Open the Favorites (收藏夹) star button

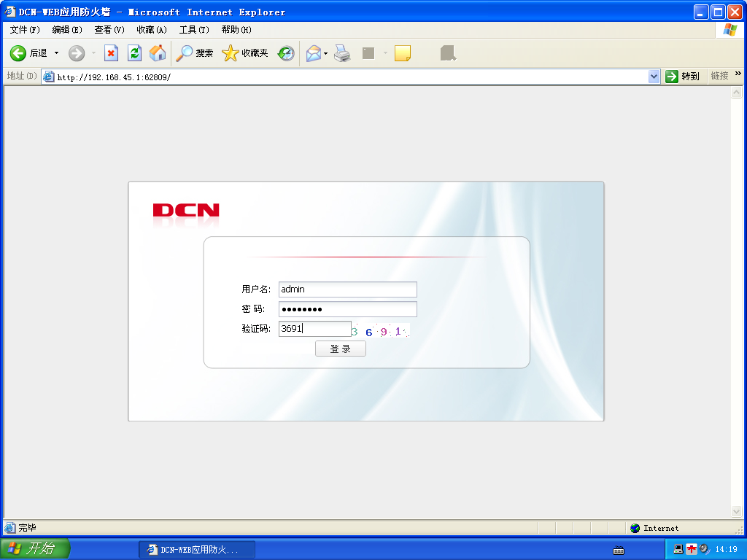(245, 52)
